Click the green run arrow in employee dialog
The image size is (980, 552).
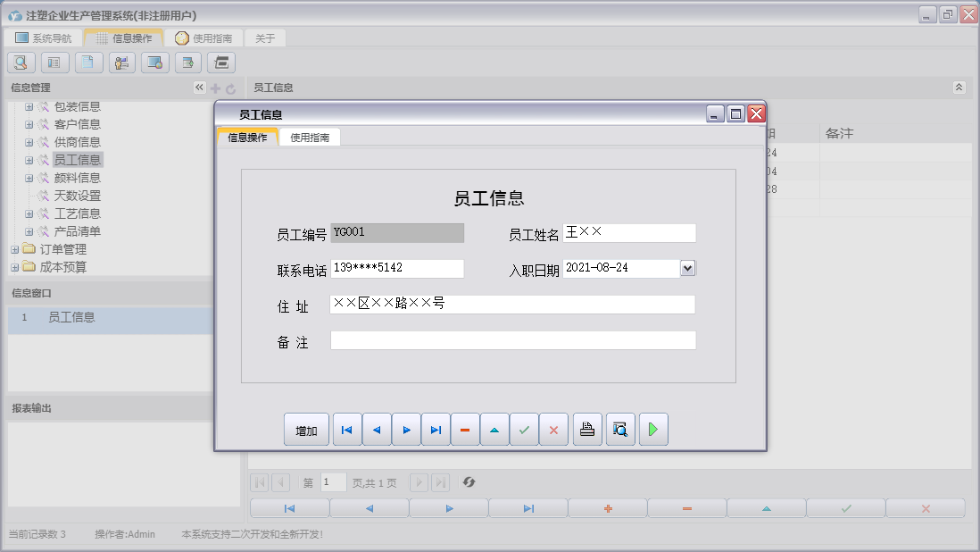[x=652, y=430]
